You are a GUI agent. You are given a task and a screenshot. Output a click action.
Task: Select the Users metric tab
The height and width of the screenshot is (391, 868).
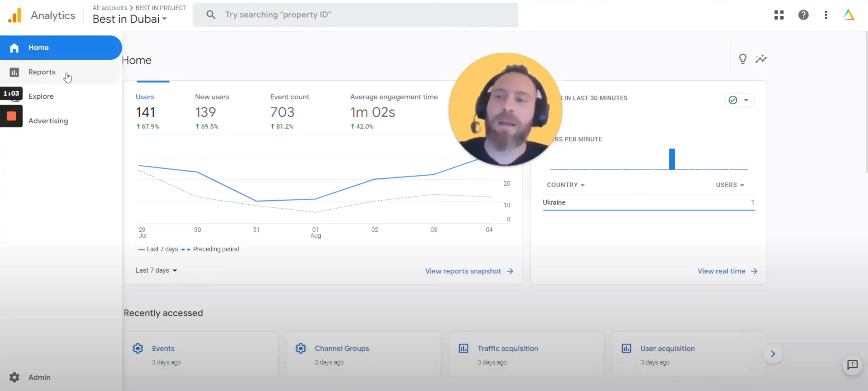[x=147, y=111]
